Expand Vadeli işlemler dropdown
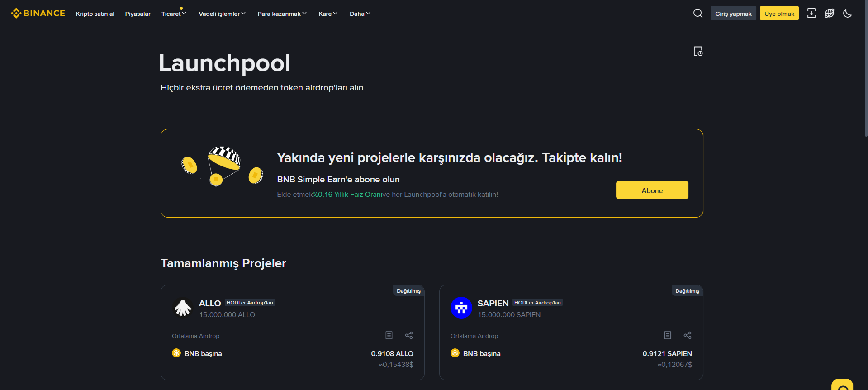 tap(222, 14)
